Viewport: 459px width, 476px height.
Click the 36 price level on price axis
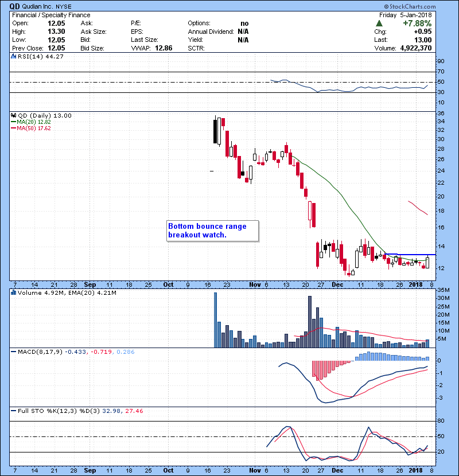441,113
